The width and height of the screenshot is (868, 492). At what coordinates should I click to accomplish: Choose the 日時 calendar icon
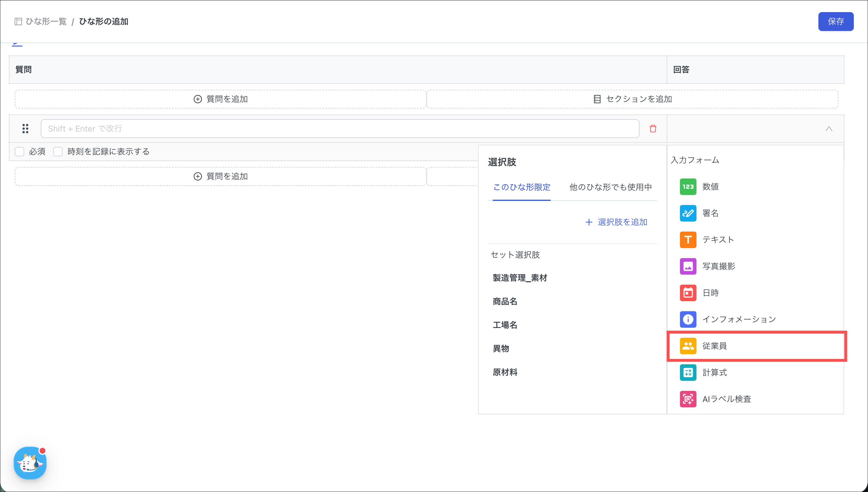pyautogui.click(x=688, y=293)
